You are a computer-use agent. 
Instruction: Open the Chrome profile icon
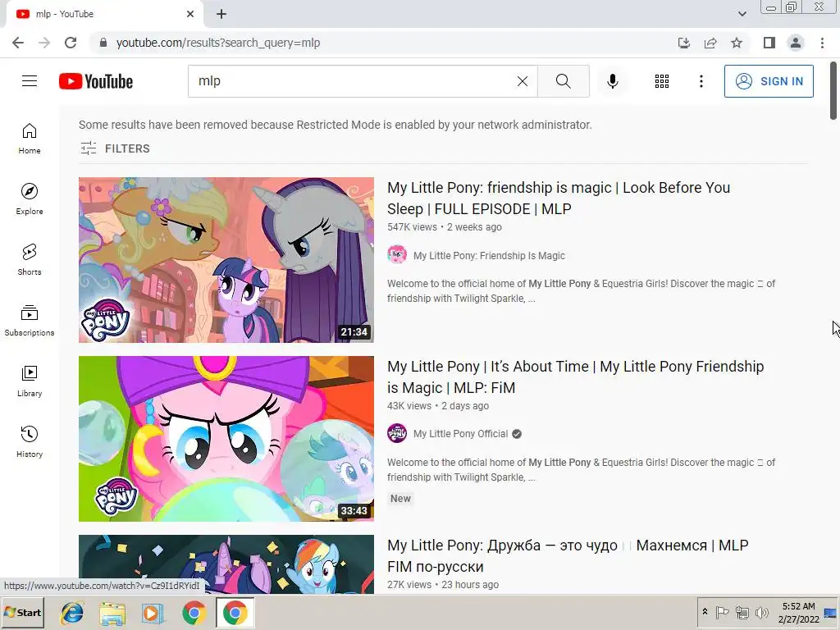point(796,43)
